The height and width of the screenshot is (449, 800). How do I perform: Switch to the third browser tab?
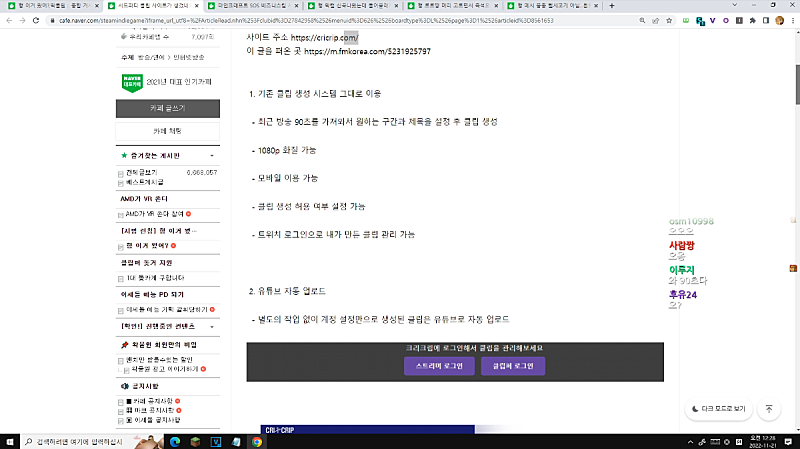[x=253, y=6]
